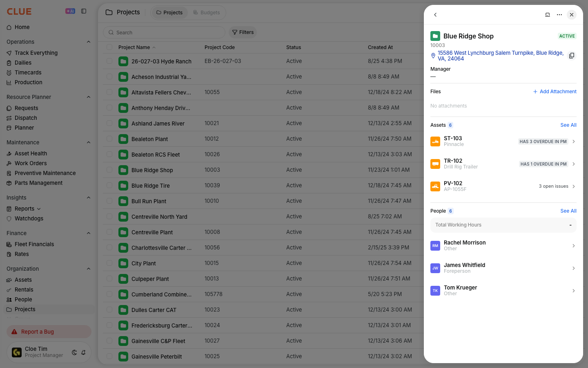This screenshot has height=368, width=588.
Task: Open Track Everything in the sidebar
Action: coord(36,53)
